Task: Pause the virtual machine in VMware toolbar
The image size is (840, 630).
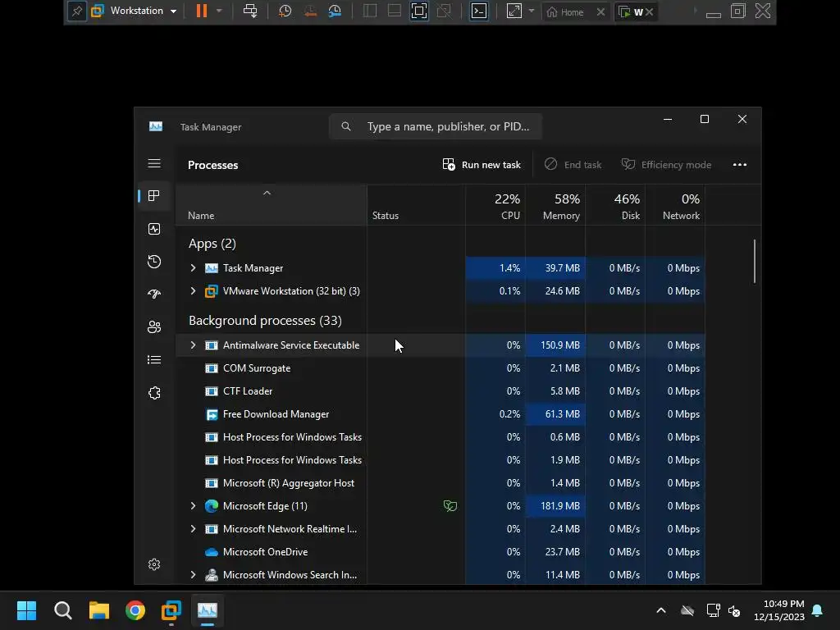Action: point(202,11)
